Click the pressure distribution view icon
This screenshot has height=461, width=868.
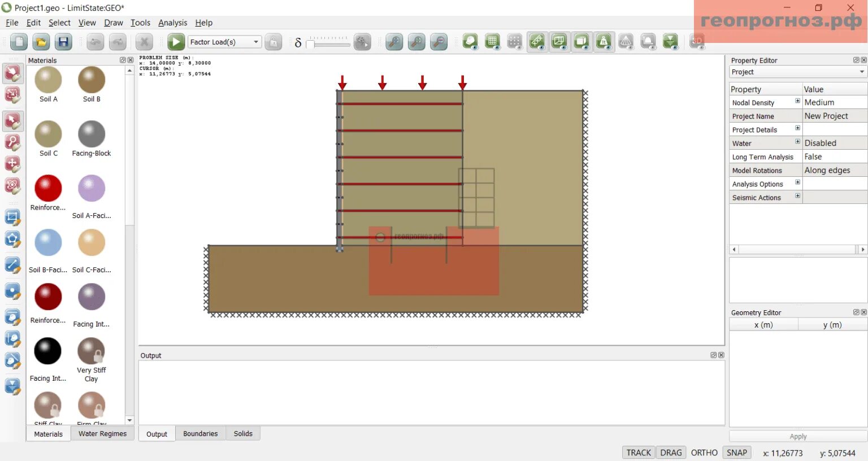click(626, 42)
